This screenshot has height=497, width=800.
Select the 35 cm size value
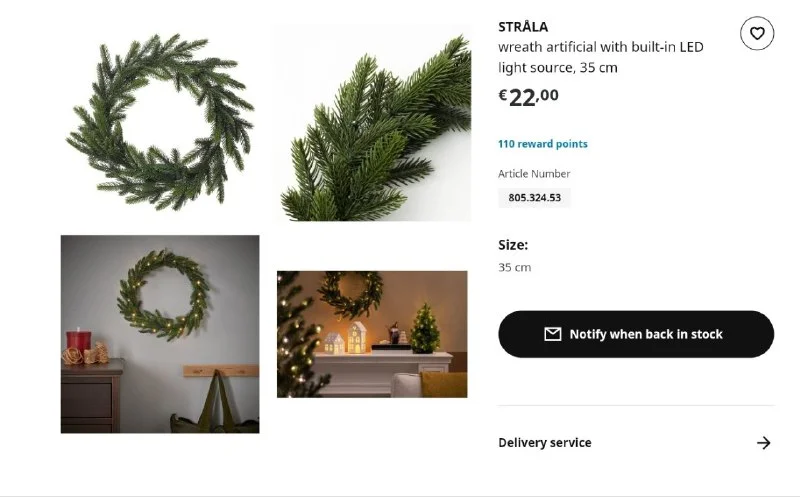click(x=515, y=268)
